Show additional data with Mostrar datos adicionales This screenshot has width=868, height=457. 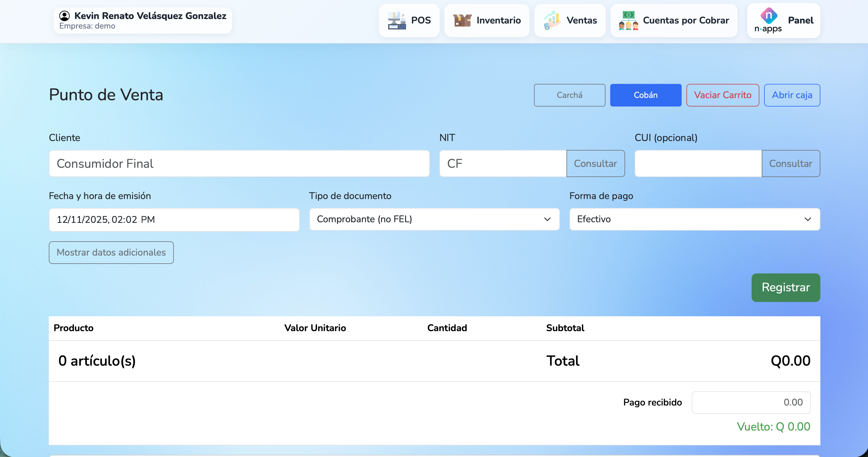pos(111,253)
